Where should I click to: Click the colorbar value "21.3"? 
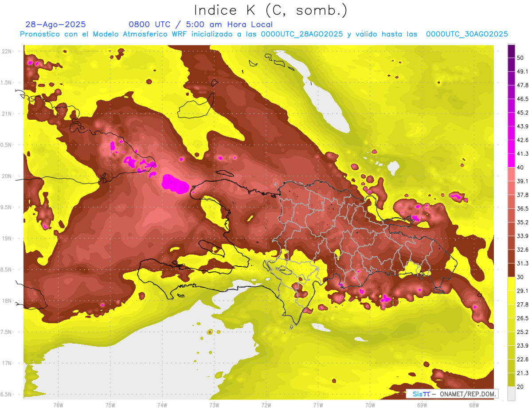pos(523,373)
